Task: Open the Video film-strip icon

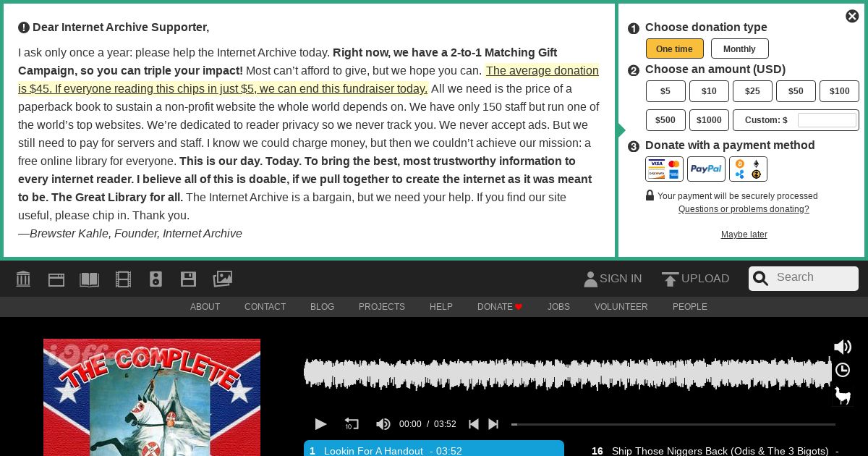Action: 123,279
